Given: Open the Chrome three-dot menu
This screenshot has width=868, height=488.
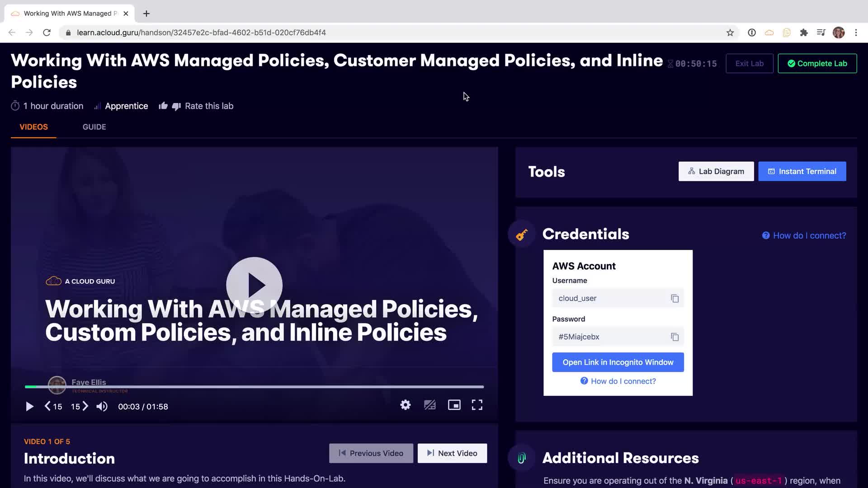Looking at the screenshot, I should tap(856, 33).
